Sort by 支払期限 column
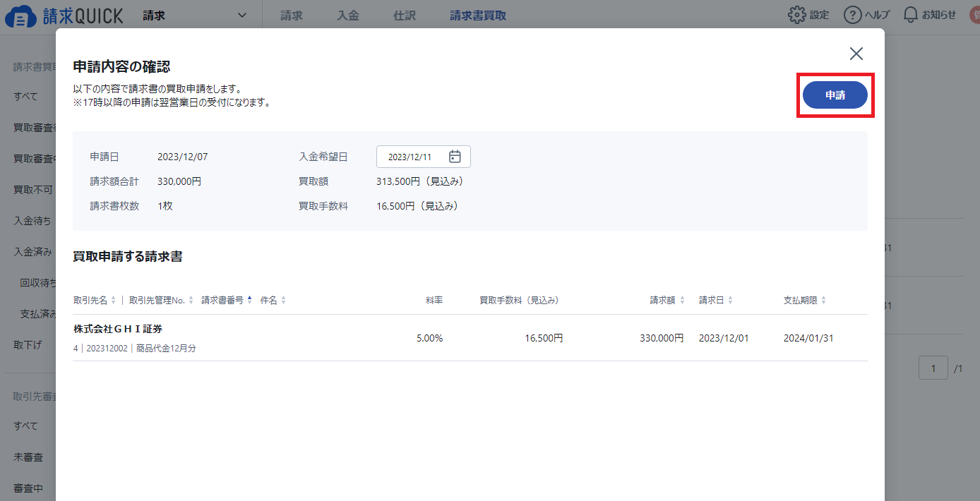 pos(805,300)
